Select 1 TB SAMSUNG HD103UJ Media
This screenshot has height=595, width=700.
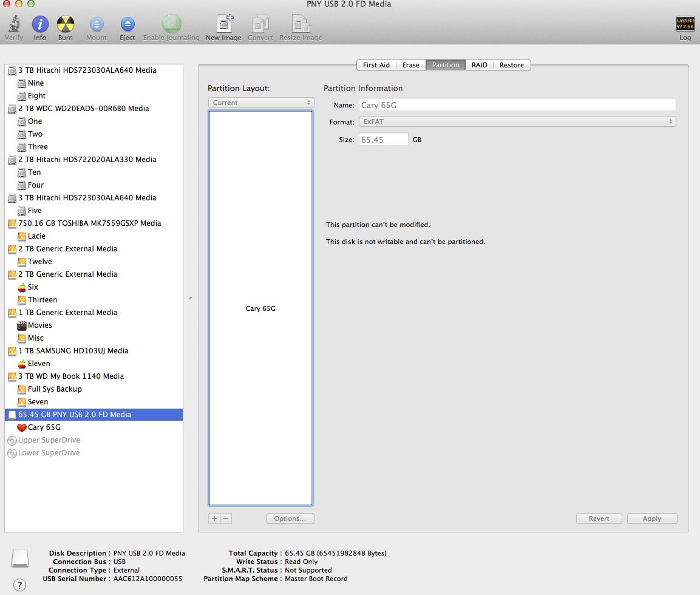click(93, 351)
